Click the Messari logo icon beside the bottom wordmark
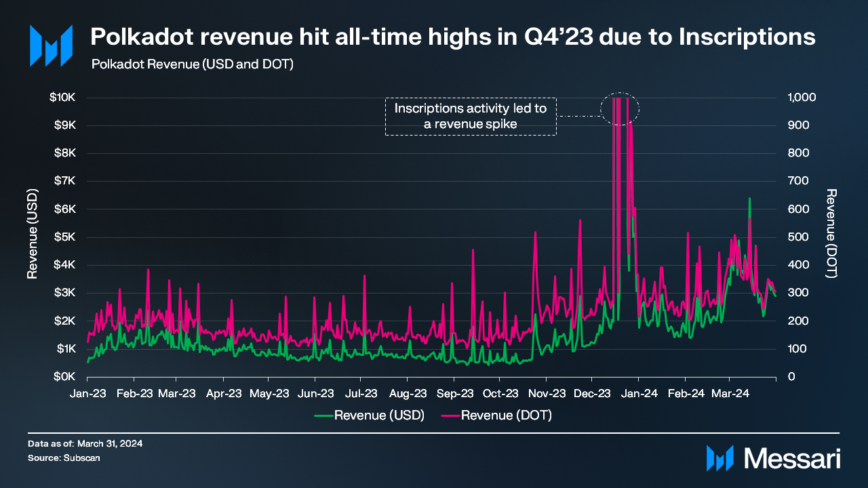Image resolution: width=868 pixels, height=488 pixels. [x=719, y=458]
